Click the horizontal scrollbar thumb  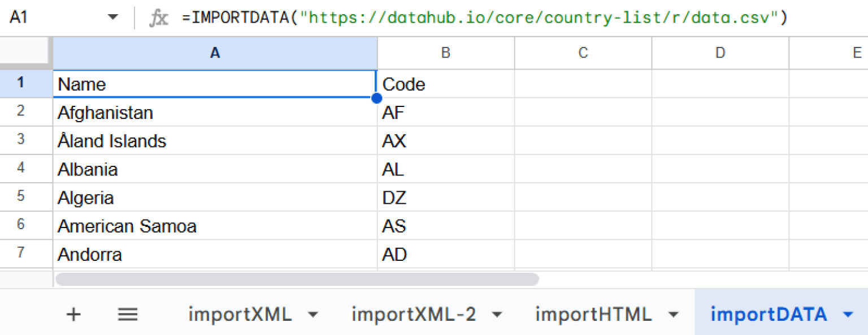pyautogui.click(x=297, y=280)
